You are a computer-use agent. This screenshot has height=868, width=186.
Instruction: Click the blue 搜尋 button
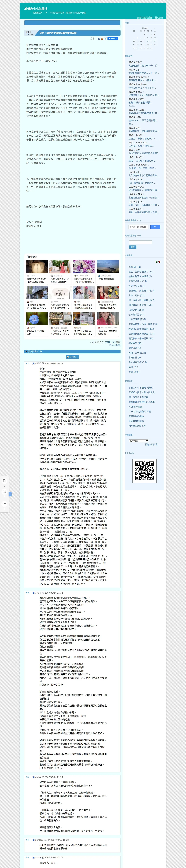pos(133,247)
